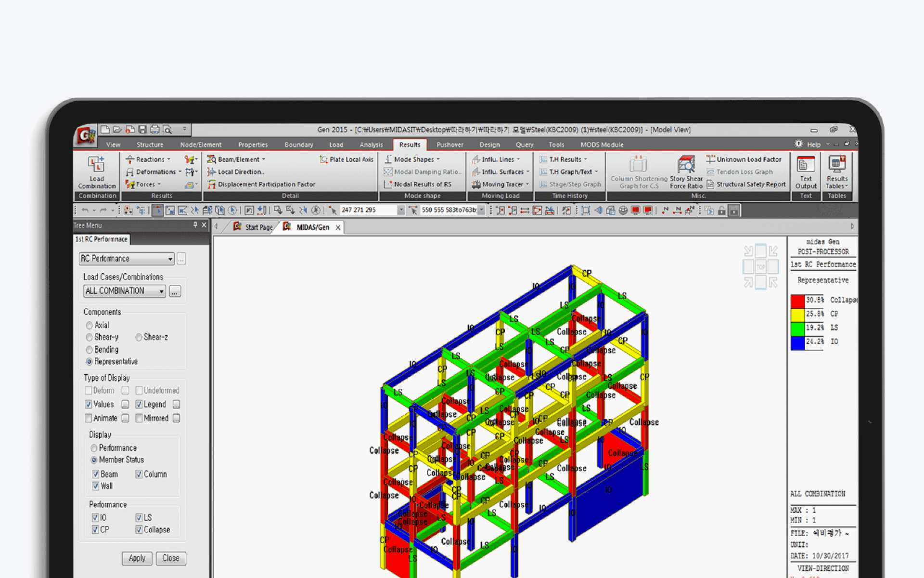The height and width of the screenshot is (578, 924).
Task: Switch to the Pushover ribbon tab
Action: click(x=449, y=144)
